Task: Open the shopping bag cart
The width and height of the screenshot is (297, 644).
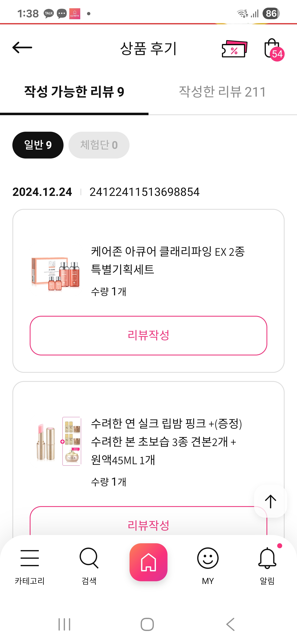Action: [272, 49]
